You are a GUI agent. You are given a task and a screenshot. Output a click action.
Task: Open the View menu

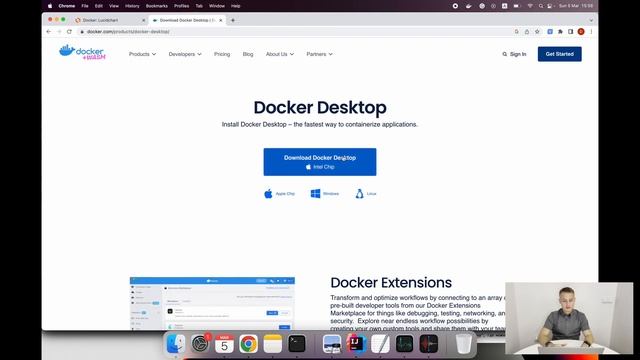pos(114,6)
